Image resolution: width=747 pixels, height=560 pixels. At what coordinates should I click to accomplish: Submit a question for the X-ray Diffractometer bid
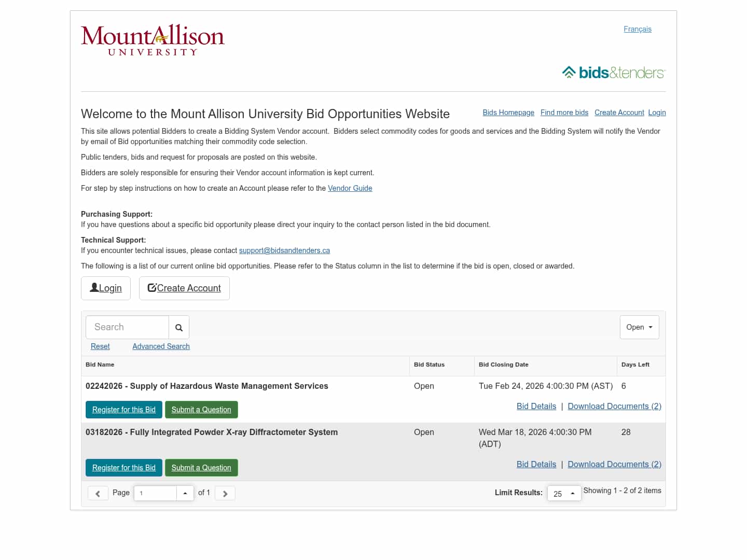(x=201, y=468)
